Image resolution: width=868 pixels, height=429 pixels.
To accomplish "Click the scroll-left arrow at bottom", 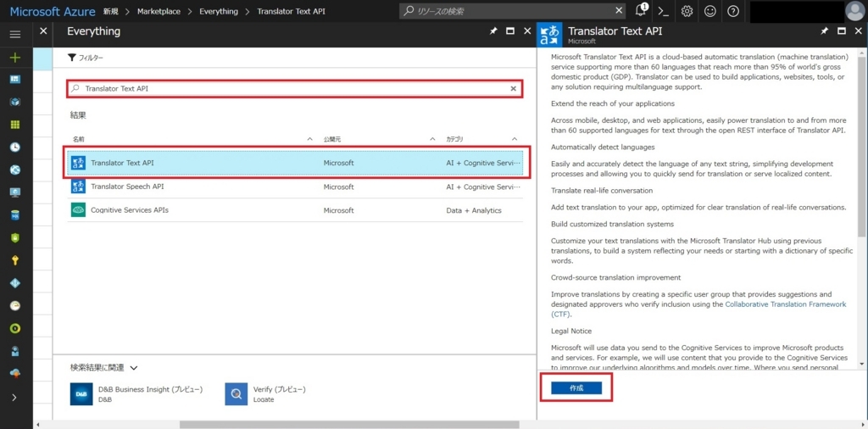I will pos(37,425).
